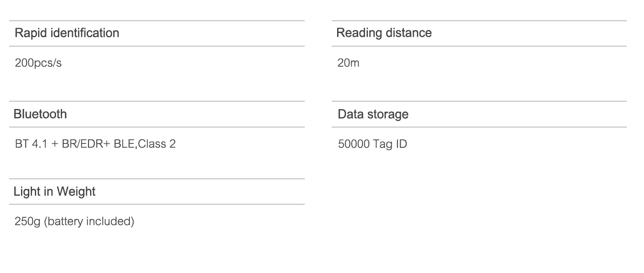Select the 200pcs/s value text
This screenshot has width=644, height=273.
[x=38, y=63]
